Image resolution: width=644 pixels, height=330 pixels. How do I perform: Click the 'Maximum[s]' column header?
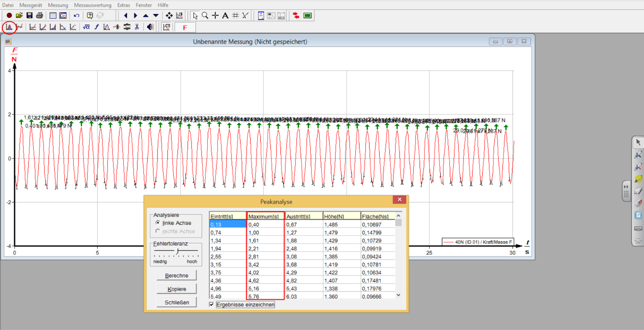[x=265, y=217]
